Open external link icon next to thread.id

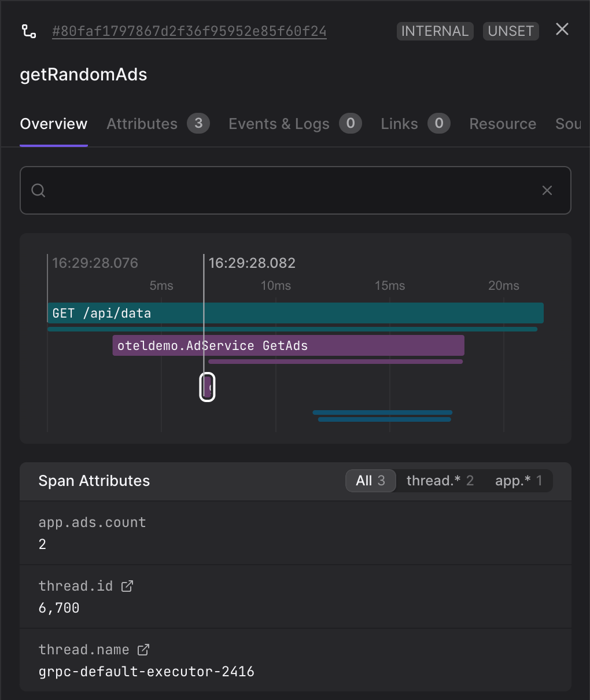(127, 586)
